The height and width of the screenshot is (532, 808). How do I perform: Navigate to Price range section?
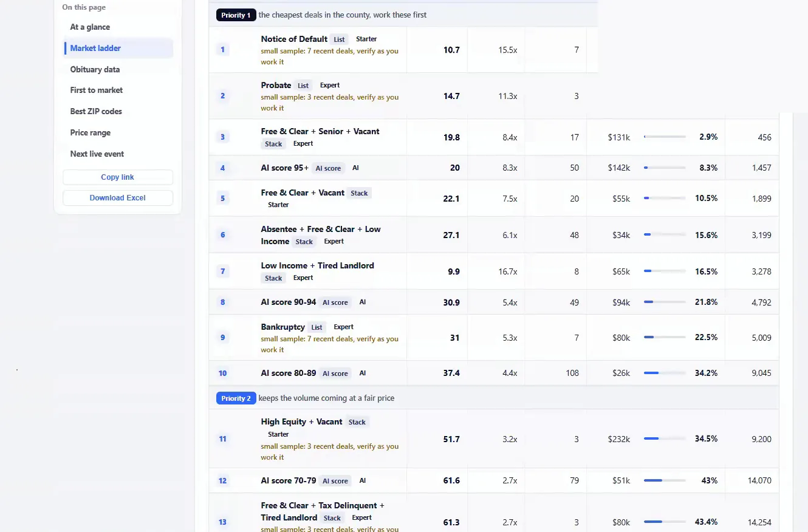[90, 132]
